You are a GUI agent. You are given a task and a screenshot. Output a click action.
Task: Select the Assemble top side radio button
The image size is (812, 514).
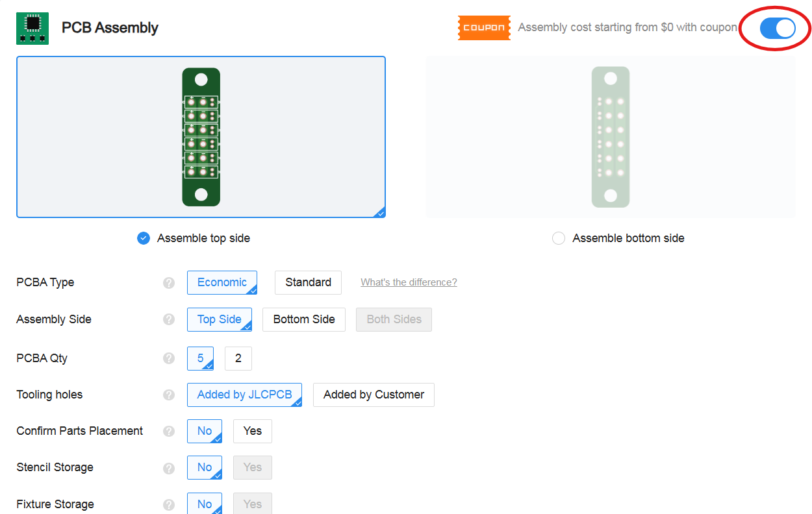144,238
